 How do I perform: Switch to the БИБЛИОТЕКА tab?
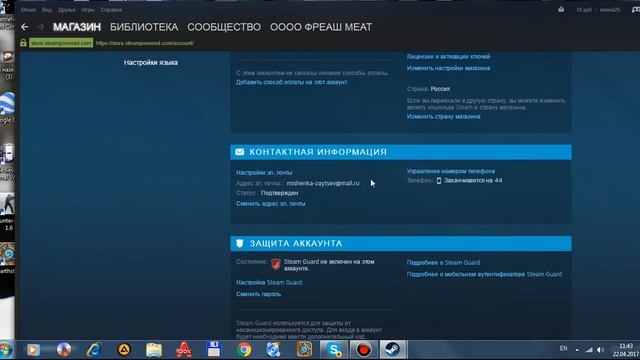tap(144, 27)
